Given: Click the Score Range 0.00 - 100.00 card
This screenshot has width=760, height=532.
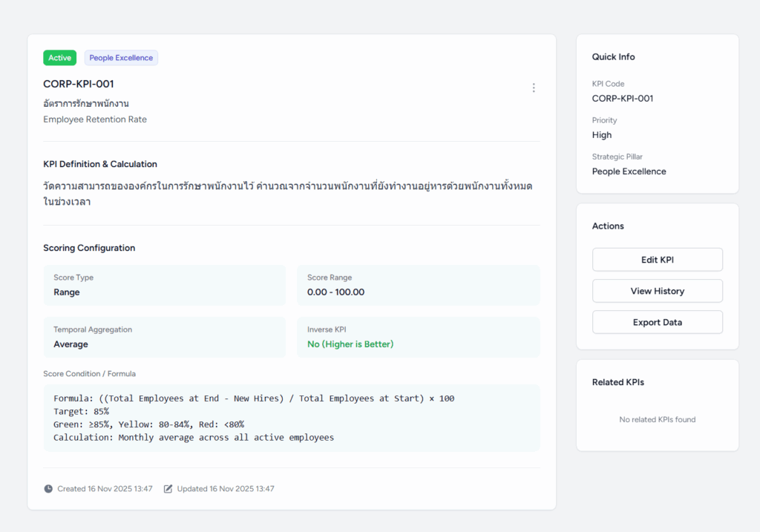Looking at the screenshot, I should (x=418, y=286).
